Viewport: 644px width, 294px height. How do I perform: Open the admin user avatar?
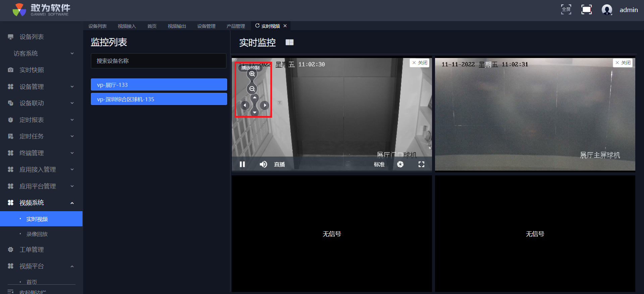tap(607, 10)
